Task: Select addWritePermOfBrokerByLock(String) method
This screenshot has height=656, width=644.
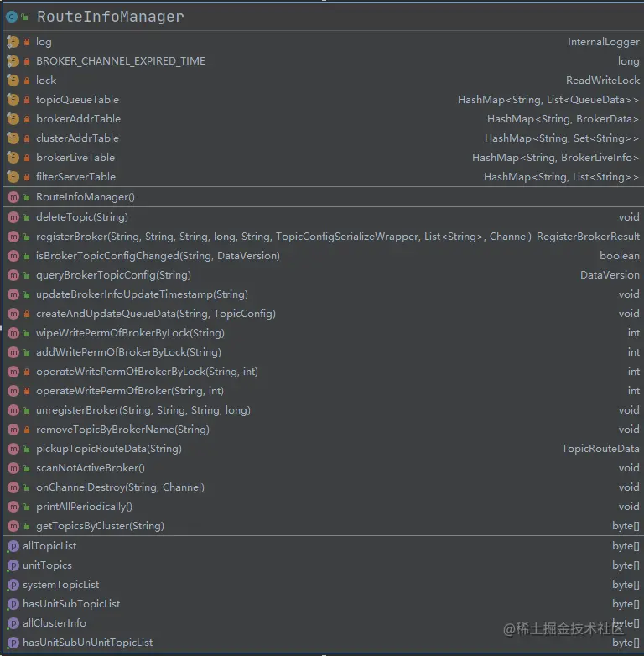Action: coord(128,352)
